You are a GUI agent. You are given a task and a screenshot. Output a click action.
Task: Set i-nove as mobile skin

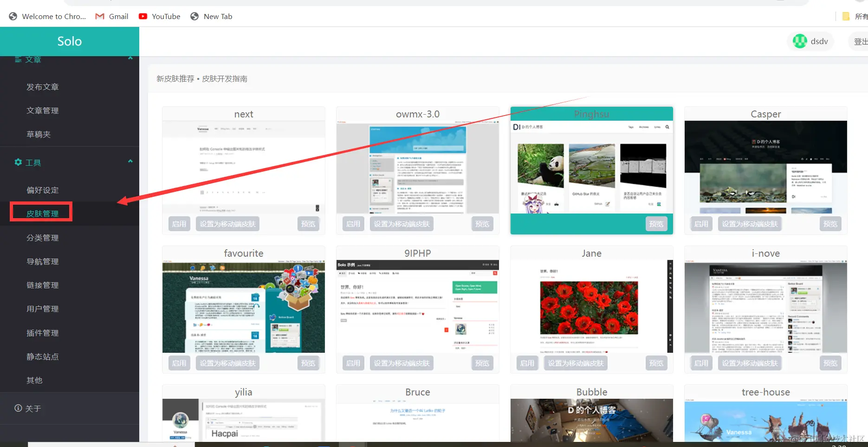point(750,363)
